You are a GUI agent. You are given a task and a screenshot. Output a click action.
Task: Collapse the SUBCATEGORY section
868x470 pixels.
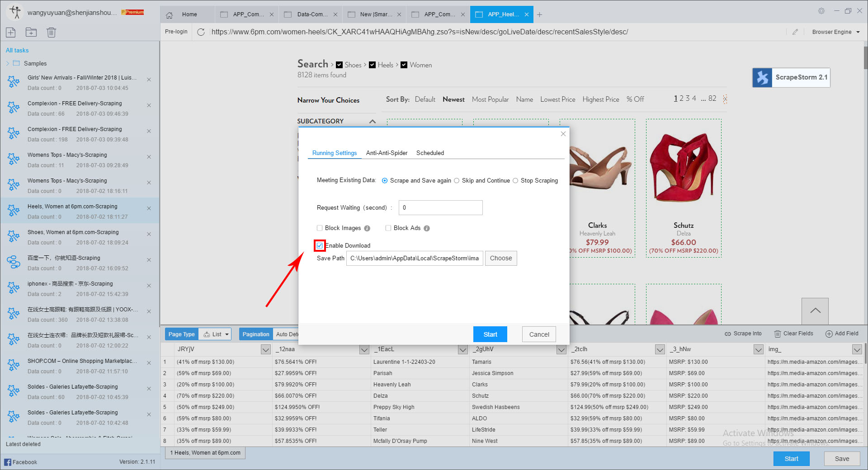373,121
